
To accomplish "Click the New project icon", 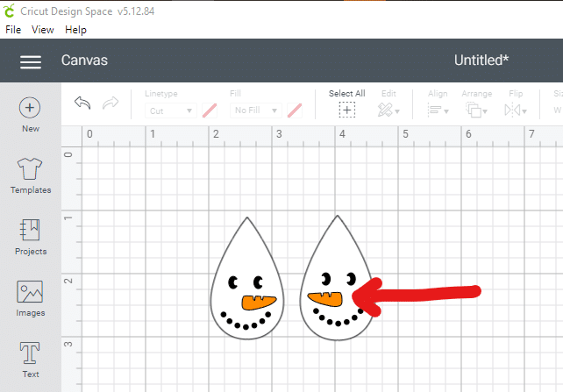I will (31, 108).
